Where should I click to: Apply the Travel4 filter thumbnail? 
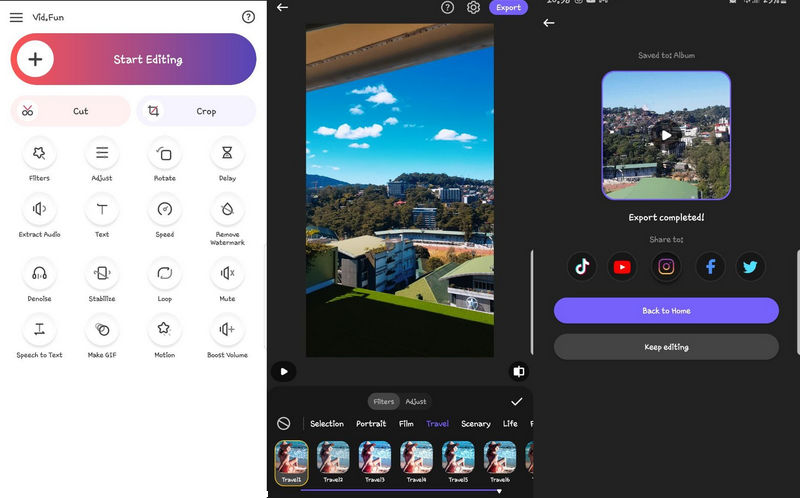(x=416, y=458)
